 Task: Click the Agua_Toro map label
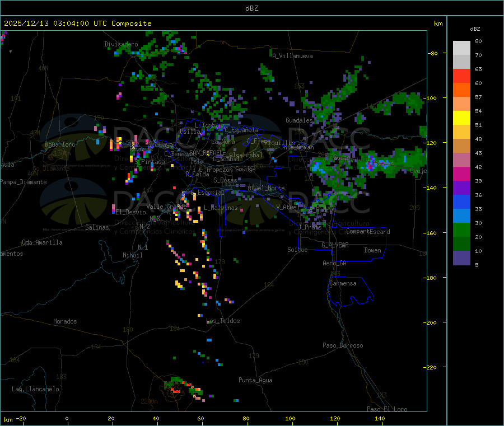point(60,144)
